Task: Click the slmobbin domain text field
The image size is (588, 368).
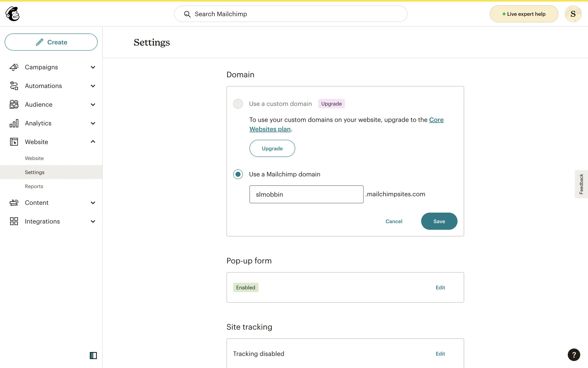Action: (x=306, y=194)
